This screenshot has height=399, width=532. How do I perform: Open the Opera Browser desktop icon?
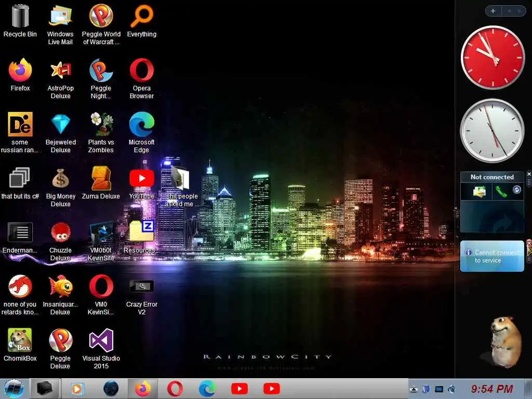coord(142,79)
